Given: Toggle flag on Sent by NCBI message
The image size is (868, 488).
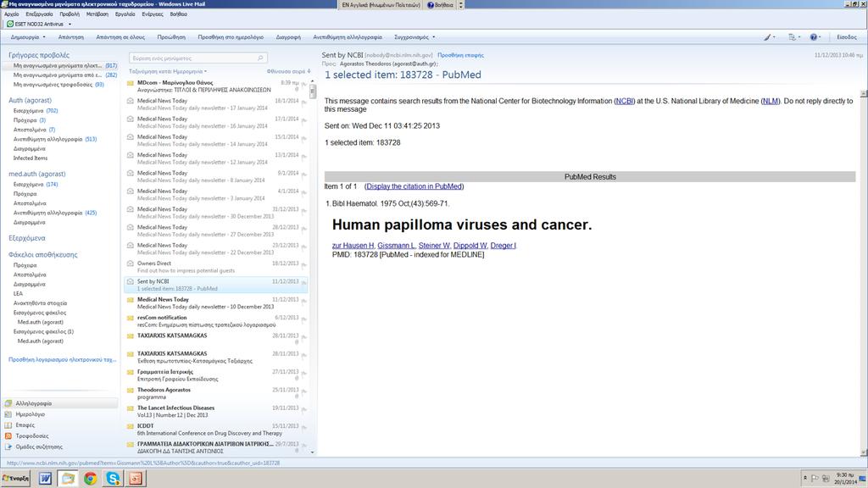Looking at the screenshot, I should (304, 283).
